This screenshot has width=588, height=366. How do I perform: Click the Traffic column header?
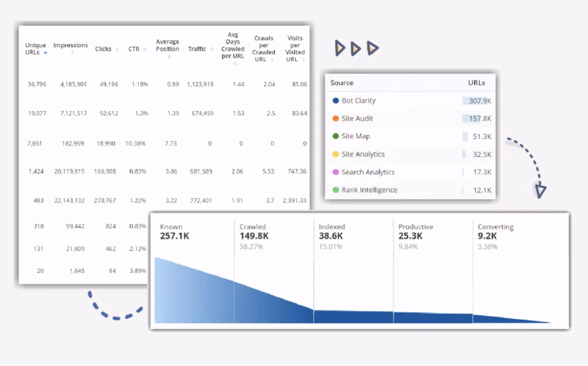pos(198,49)
